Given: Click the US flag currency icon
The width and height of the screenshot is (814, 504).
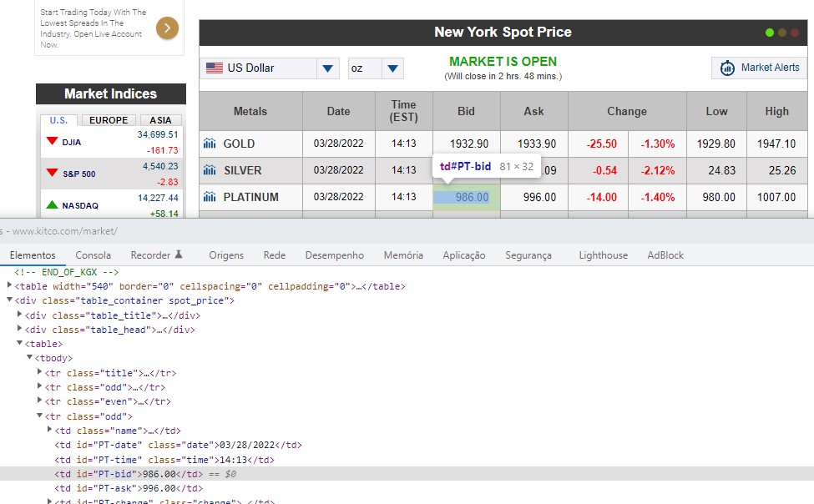Looking at the screenshot, I should tap(215, 68).
